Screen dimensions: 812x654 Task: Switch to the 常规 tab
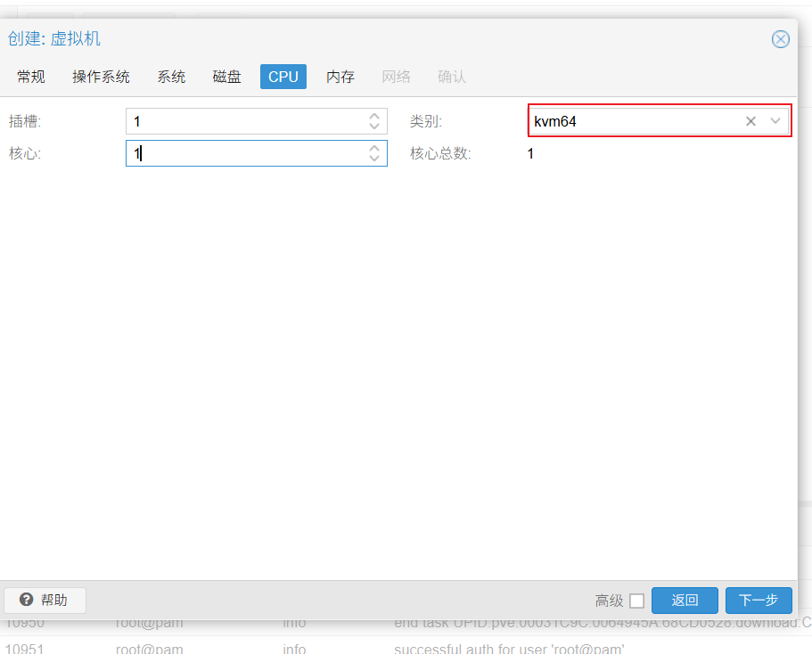point(31,77)
